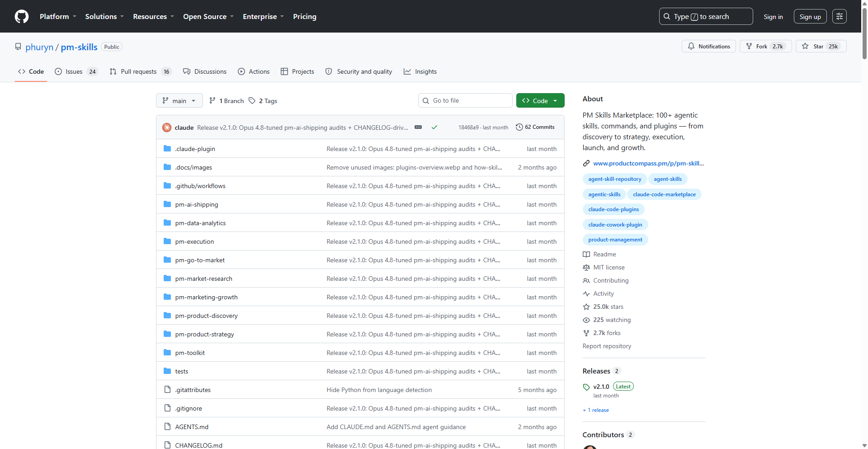Select the agent-skill-repository topic tag
The width and height of the screenshot is (868, 449).
coord(615,179)
